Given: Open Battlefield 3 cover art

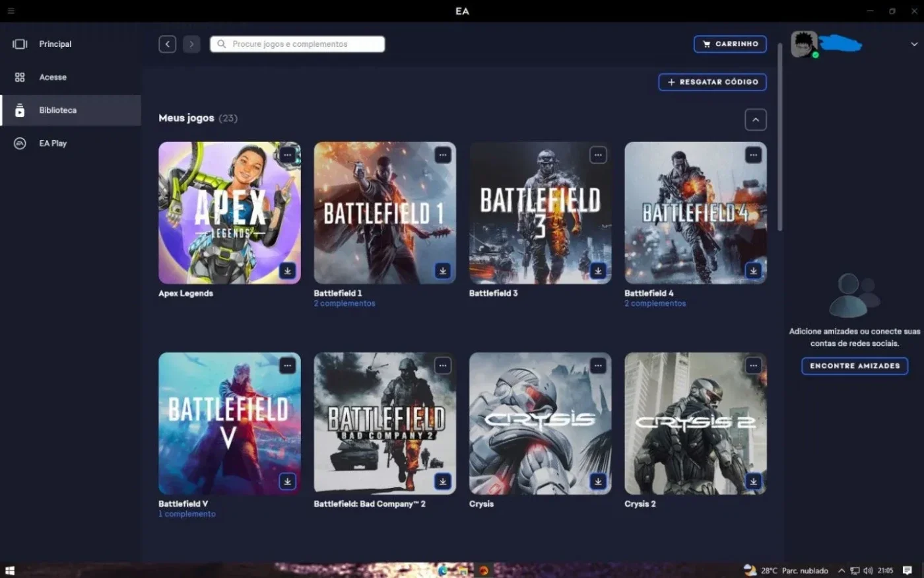Looking at the screenshot, I should 541,213.
